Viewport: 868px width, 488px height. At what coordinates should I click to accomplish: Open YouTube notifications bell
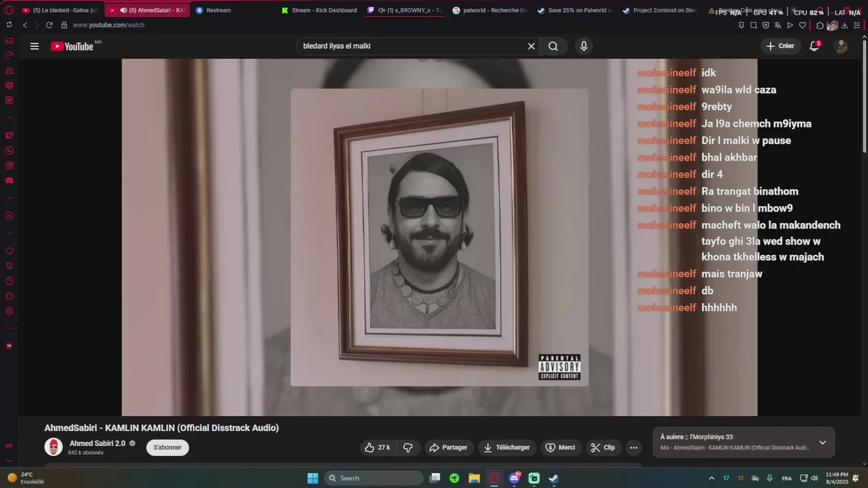tap(814, 46)
